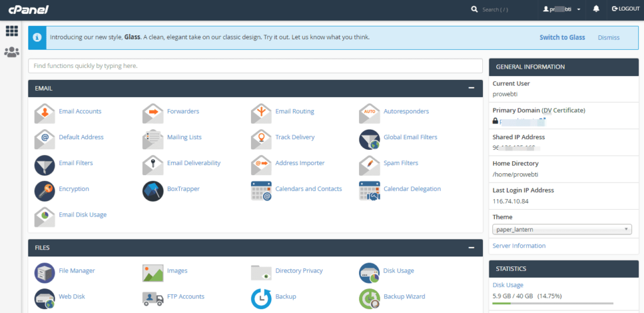Open the home grid icon in sidebar
The width and height of the screenshot is (644, 313).
pos(11,31)
